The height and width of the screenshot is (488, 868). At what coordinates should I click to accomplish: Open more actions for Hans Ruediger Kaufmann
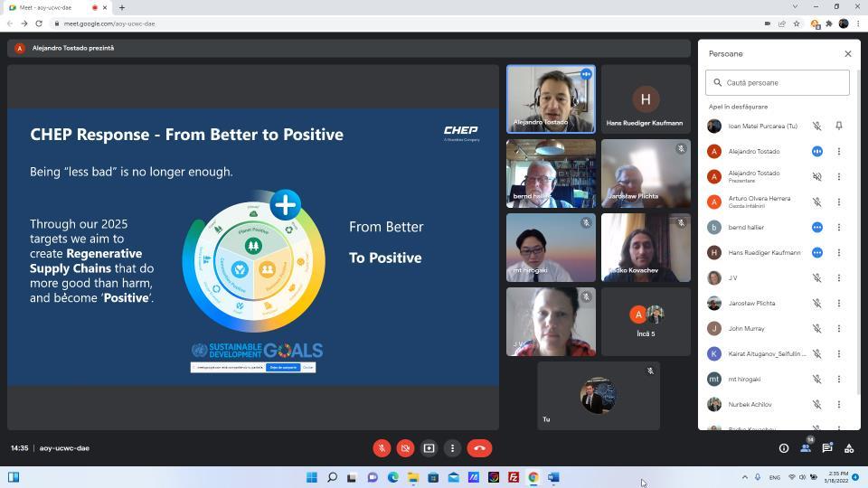tap(839, 252)
